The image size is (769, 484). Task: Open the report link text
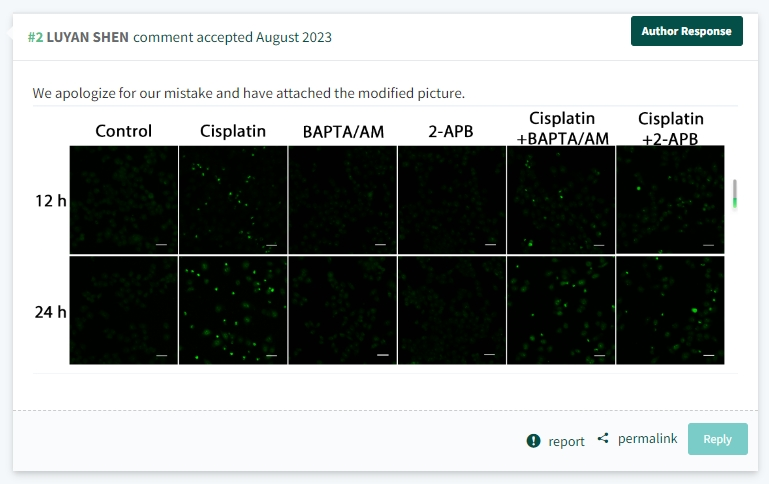(x=566, y=441)
